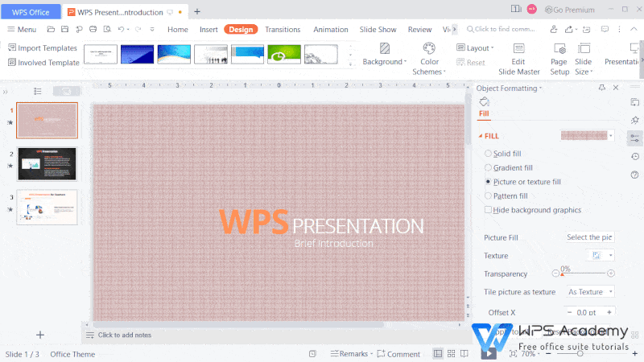Select slide 2 thumbnail
The height and width of the screenshot is (362, 644).
click(47, 164)
